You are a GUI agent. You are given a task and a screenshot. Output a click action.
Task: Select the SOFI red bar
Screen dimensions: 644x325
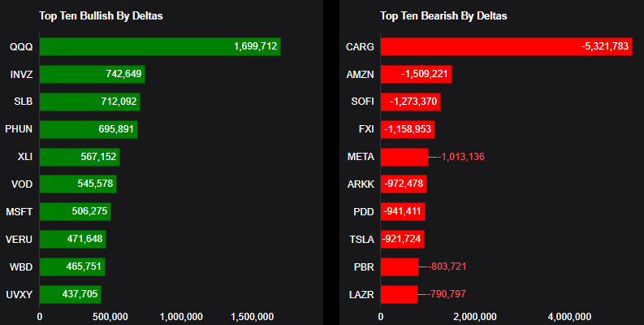point(411,102)
